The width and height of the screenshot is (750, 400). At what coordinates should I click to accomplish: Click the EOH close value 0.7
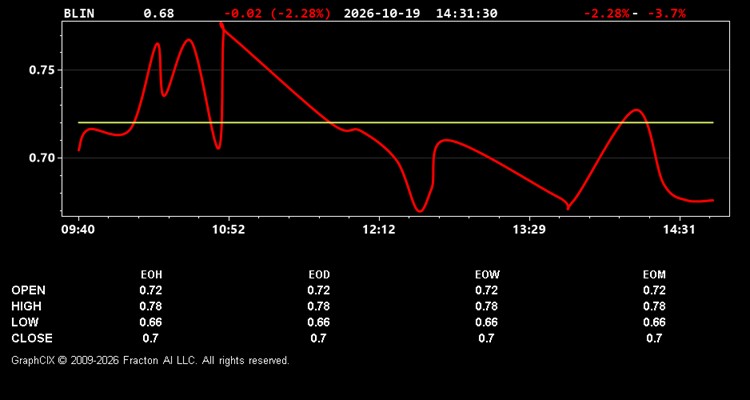151,338
